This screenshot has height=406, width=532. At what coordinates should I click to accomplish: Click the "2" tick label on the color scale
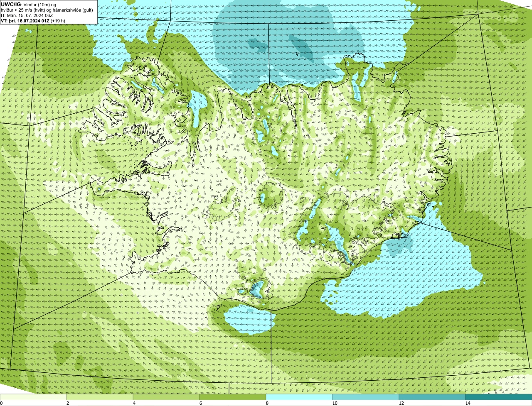[67, 403]
